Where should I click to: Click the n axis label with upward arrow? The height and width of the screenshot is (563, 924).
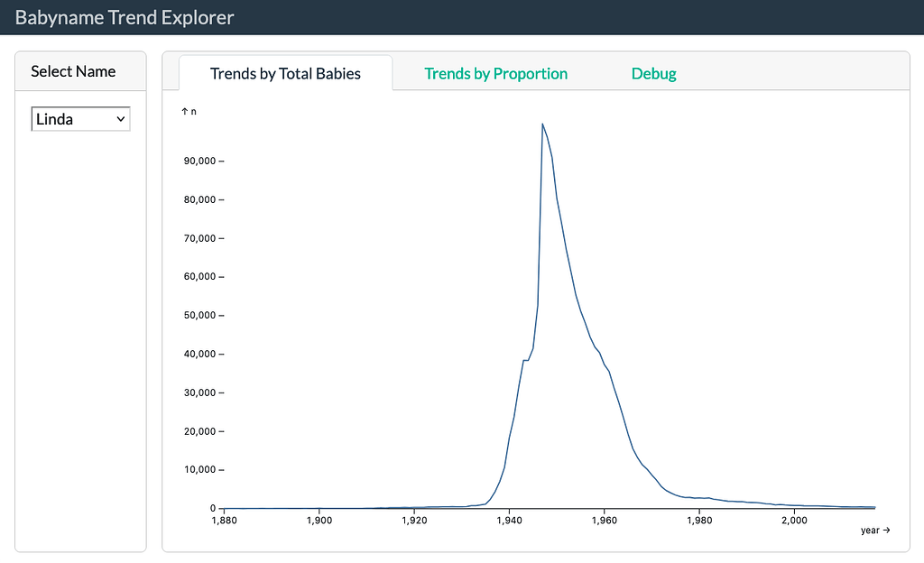point(189,110)
